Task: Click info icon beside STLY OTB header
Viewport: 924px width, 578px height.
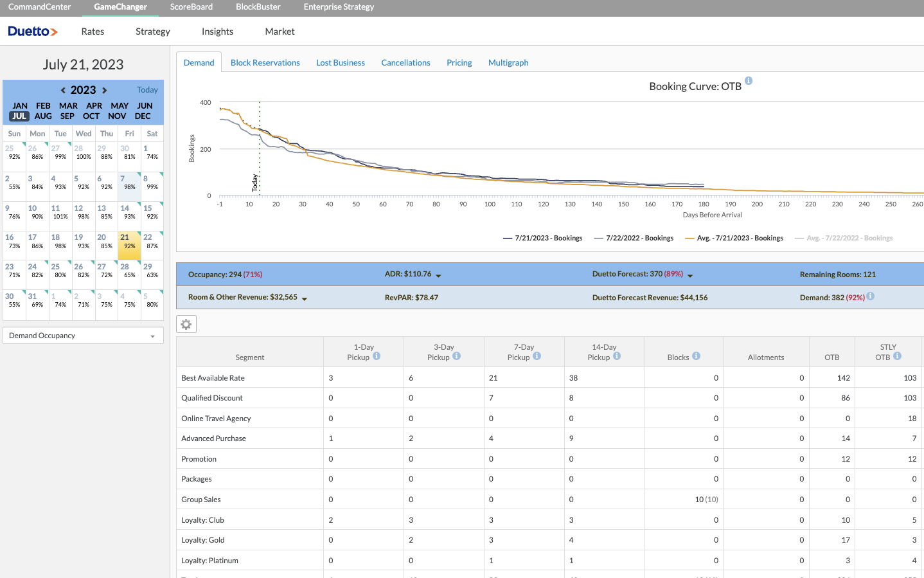Action: click(897, 356)
